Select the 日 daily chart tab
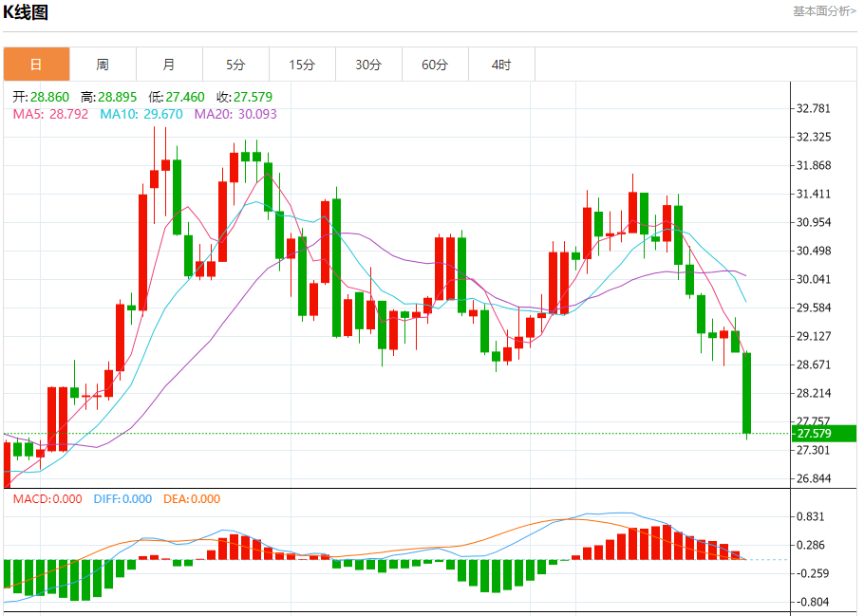864x616 pixels. point(36,65)
